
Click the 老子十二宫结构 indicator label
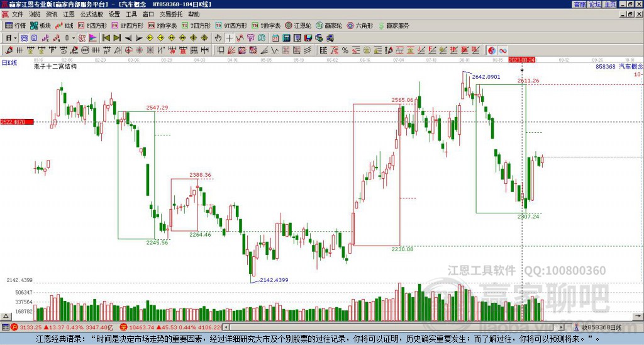click(55, 66)
